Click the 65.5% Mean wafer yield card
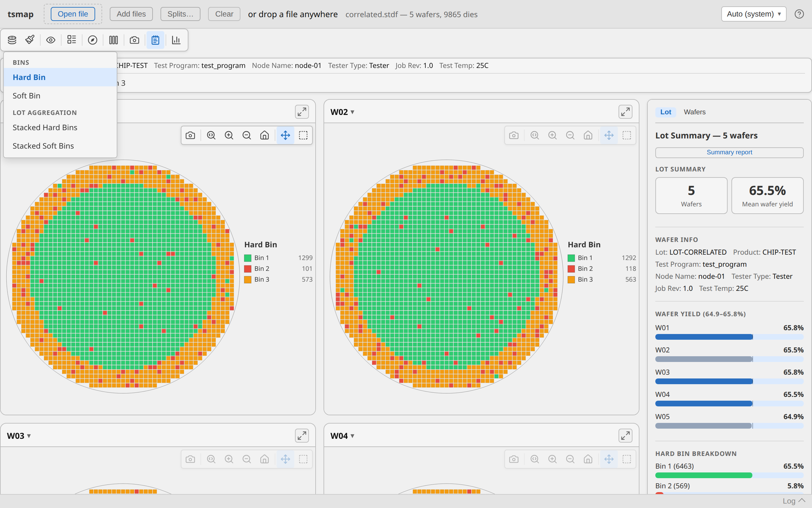812x508 pixels. click(767, 196)
